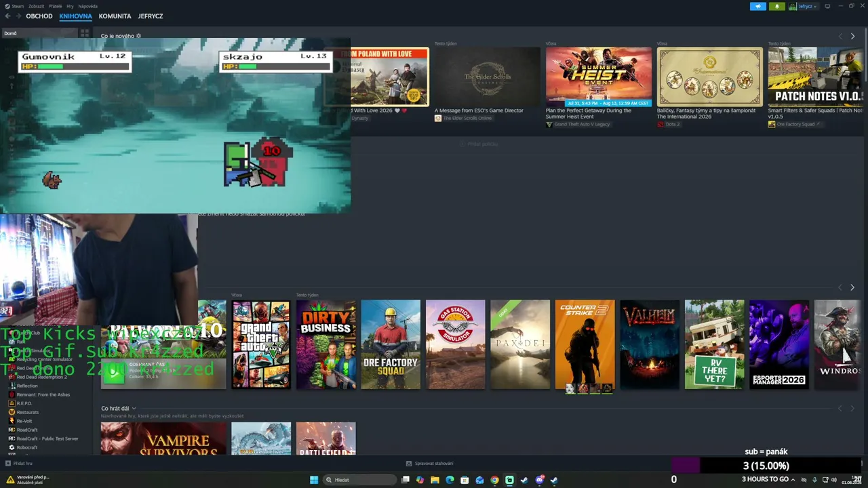The height and width of the screenshot is (488, 868).
Task: Select Re-Volt in the game list
Action: 24,421
